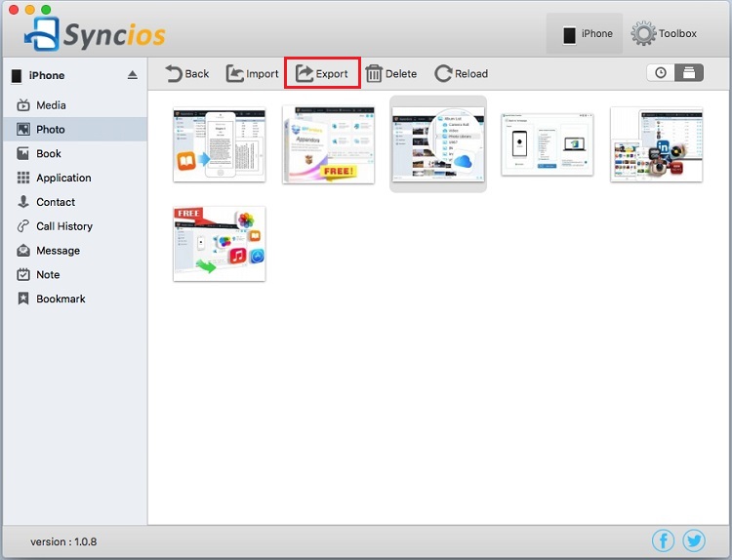732x560 pixels.
Task: Click the Export toolbar icon
Action: [x=305, y=74]
